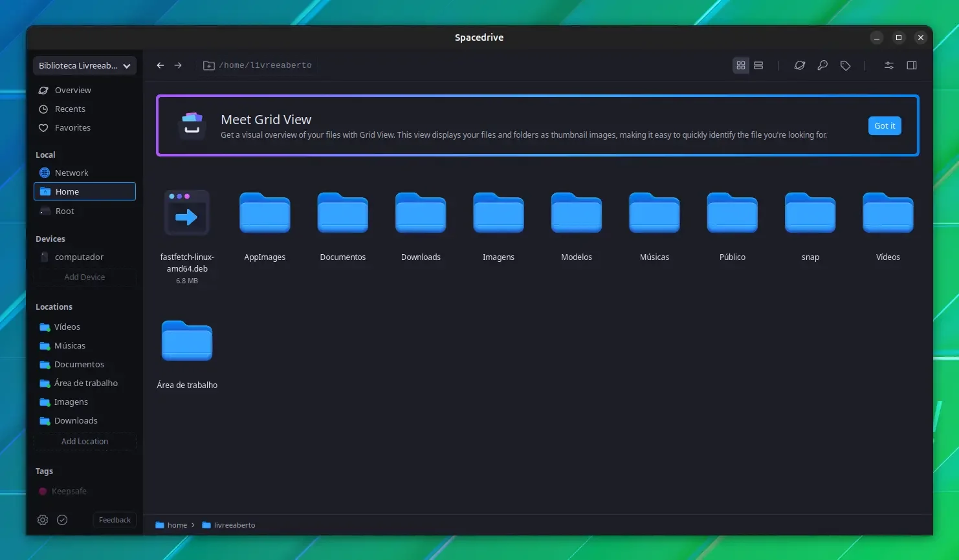Click the home breadcrumb in path bar

click(171, 525)
